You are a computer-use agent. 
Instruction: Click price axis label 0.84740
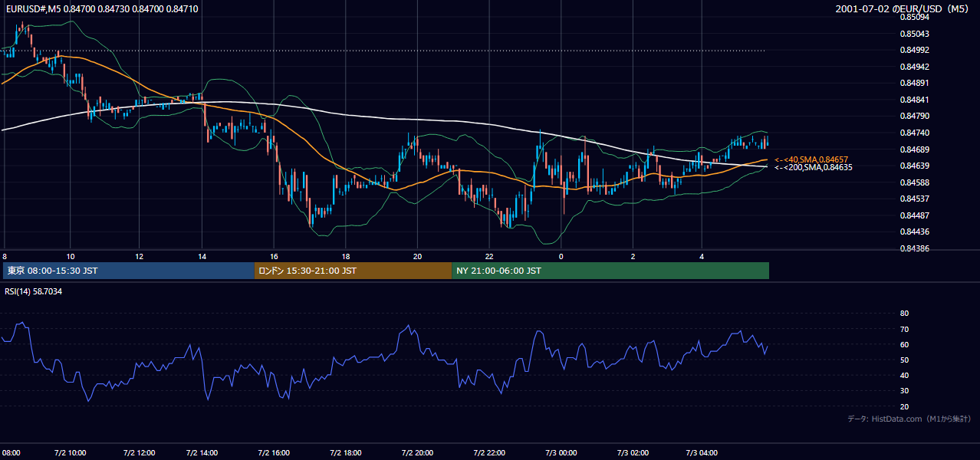click(x=914, y=133)
